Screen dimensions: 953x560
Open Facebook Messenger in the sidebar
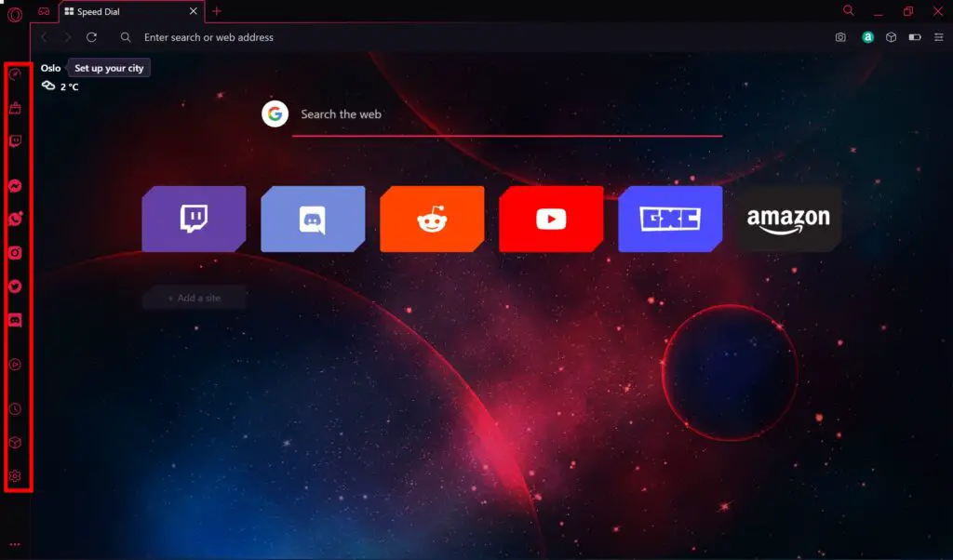(15, 186)
